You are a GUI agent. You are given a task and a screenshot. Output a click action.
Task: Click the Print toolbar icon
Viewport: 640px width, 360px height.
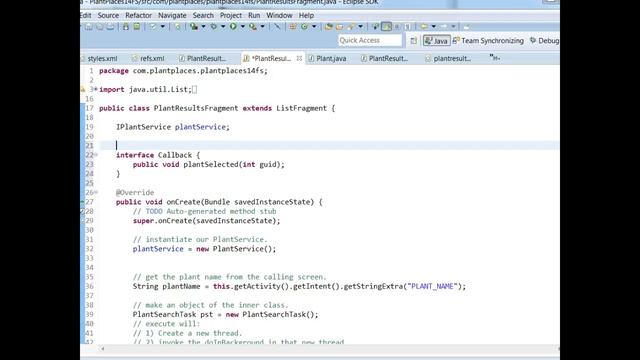pos(110,27)
